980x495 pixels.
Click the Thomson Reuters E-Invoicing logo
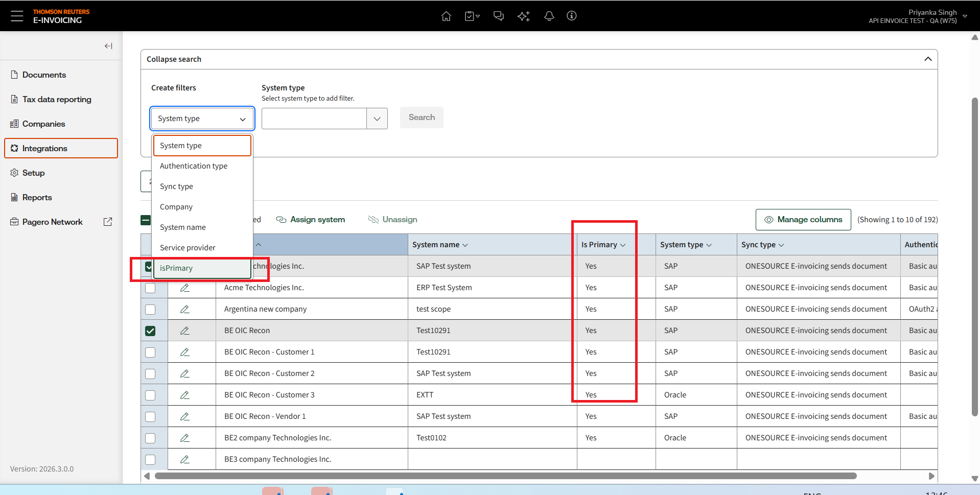[x=61, y=16]
